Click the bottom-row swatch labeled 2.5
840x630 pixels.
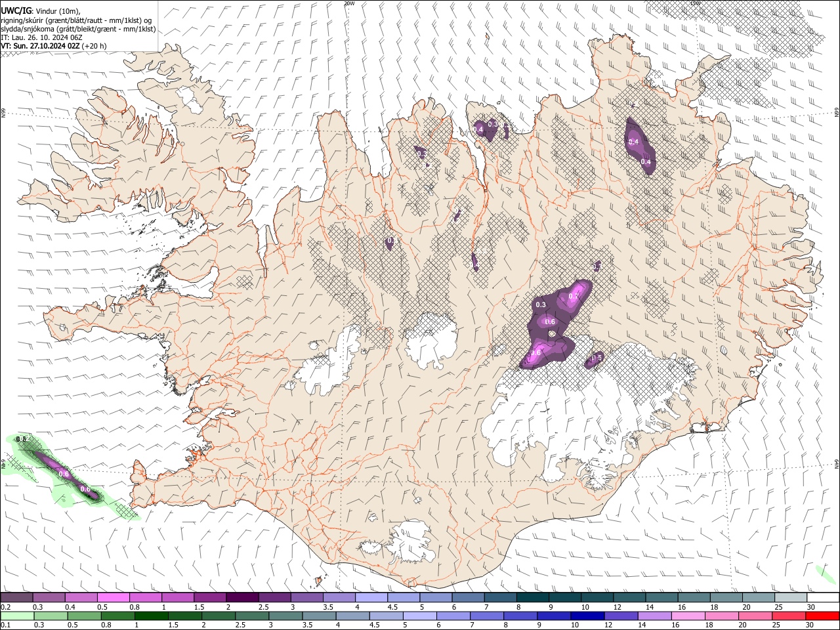251,616
